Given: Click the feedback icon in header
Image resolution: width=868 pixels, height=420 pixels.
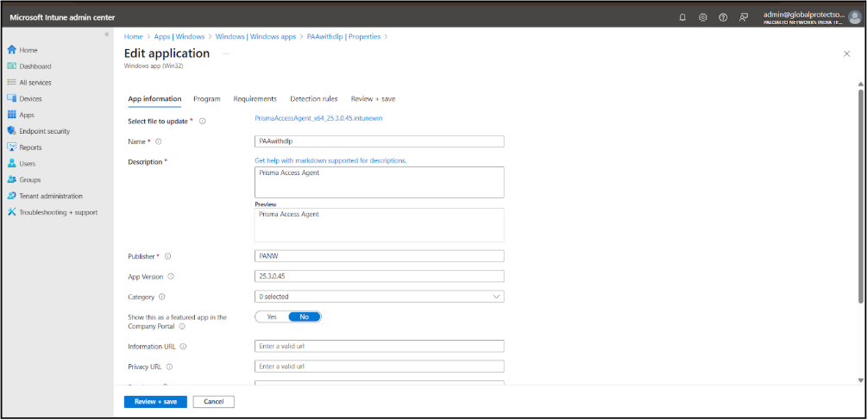Looking at the screenshot, I should [x=744, y=17].
